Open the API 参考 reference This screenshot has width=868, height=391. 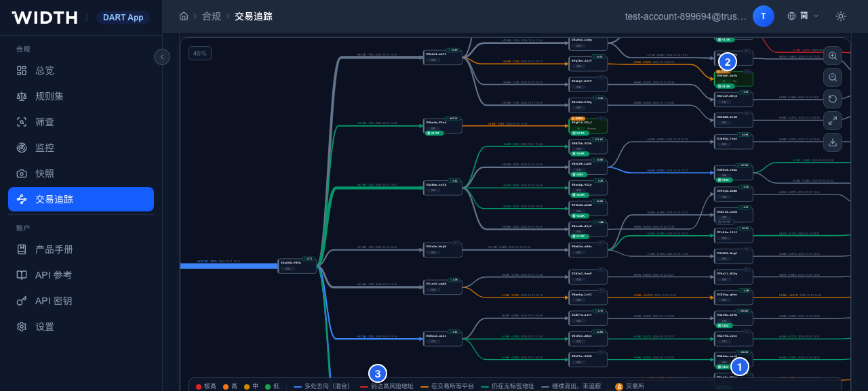[x=81, y=275]
